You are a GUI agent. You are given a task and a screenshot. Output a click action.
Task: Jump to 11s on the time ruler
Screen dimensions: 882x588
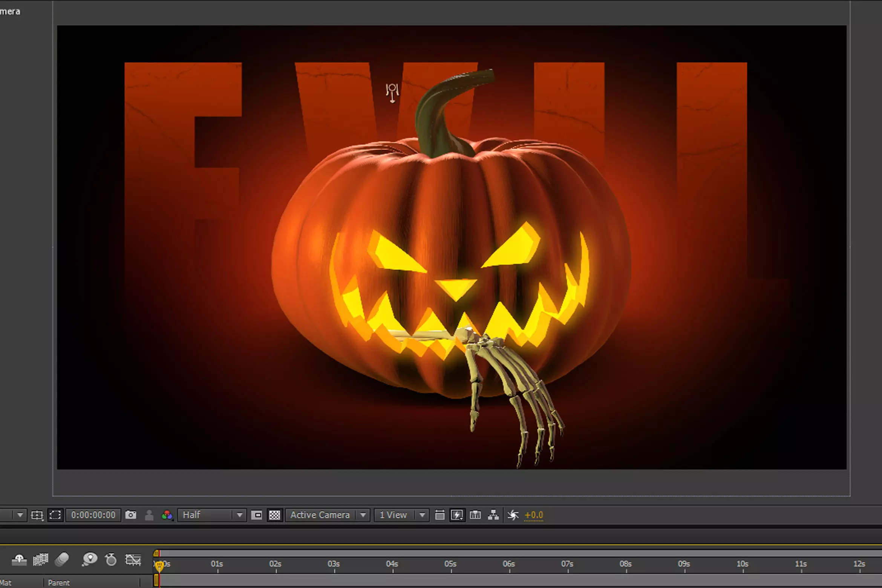801,564
